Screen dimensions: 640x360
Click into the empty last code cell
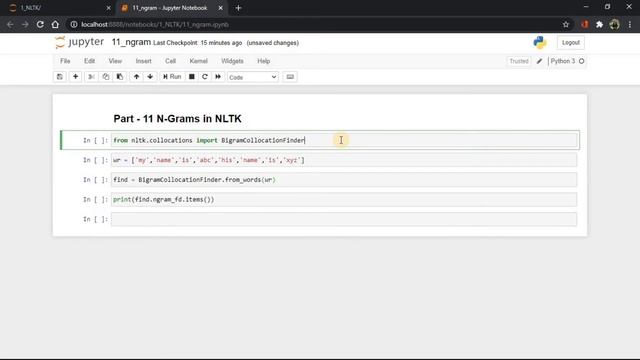tap(344, 219)
